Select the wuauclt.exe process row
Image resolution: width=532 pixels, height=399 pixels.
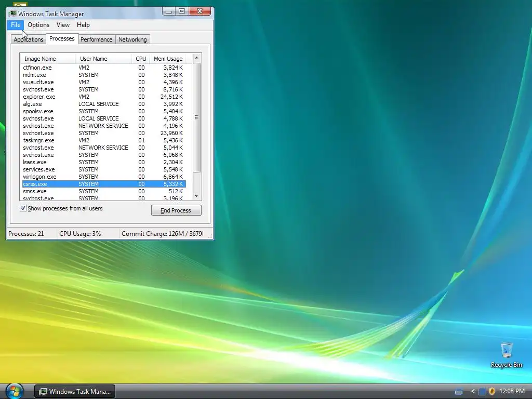[104, 82]
